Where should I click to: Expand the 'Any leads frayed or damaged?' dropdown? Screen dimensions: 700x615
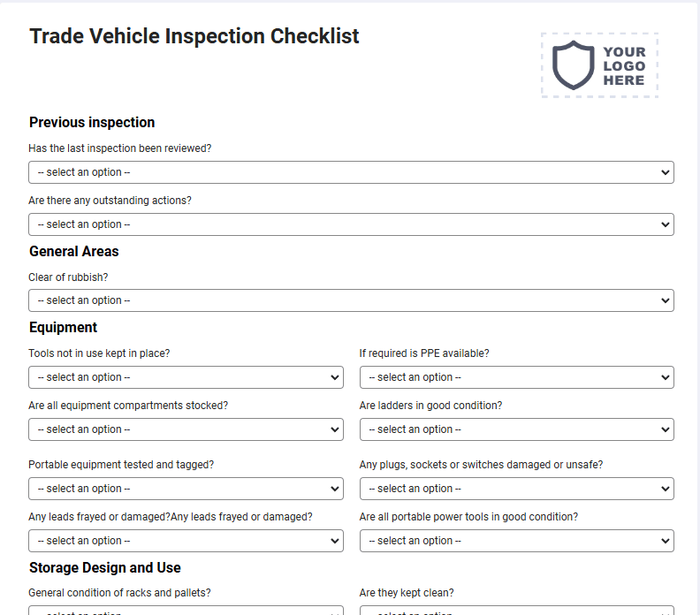[186, 541]
